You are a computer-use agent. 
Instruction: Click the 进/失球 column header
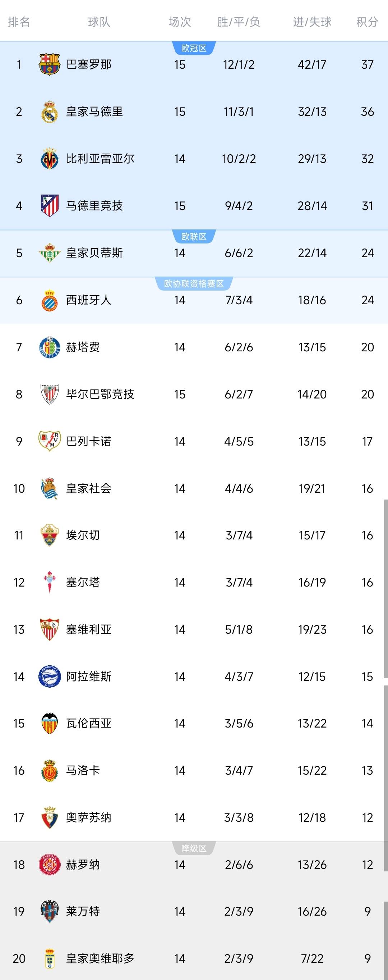(312, 22)
